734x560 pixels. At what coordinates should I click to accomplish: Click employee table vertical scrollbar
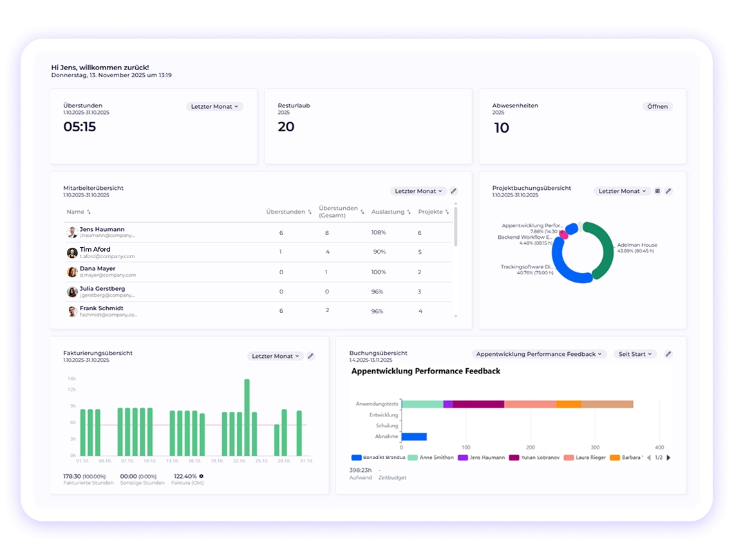pos(455,227)
